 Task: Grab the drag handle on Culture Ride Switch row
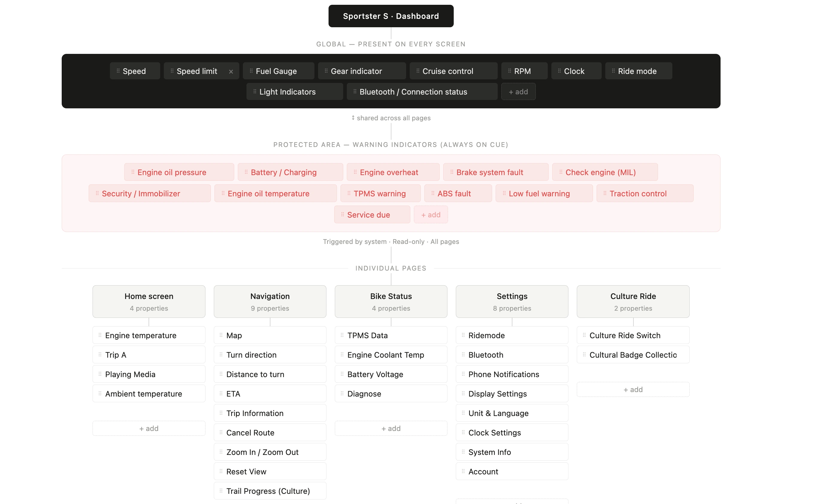click(x=584, y=335)
